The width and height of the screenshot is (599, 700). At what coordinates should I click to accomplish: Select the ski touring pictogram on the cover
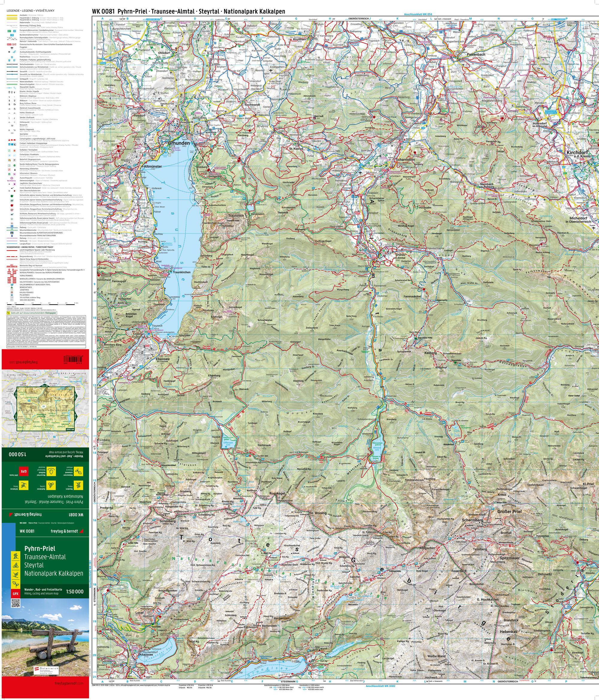(16, 574)
